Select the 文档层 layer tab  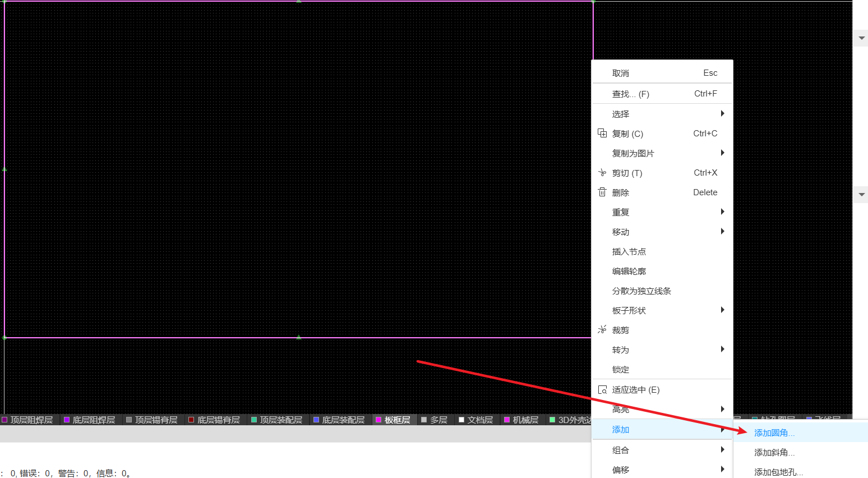(x=476, y=420)
